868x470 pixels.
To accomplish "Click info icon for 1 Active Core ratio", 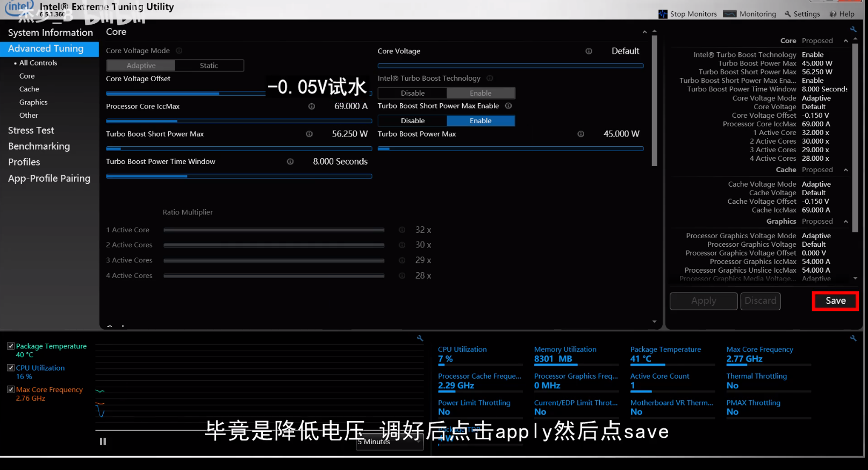I will click(401, 230).
